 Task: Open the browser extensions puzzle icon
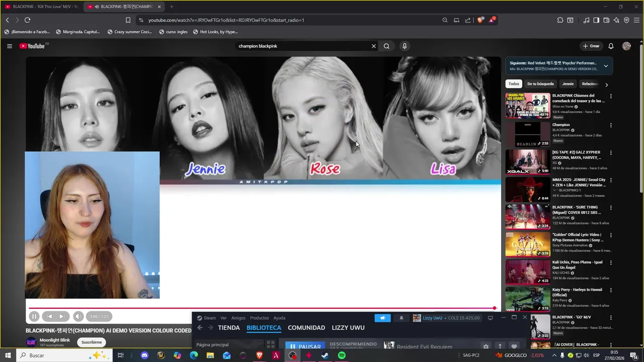point(560,20)
